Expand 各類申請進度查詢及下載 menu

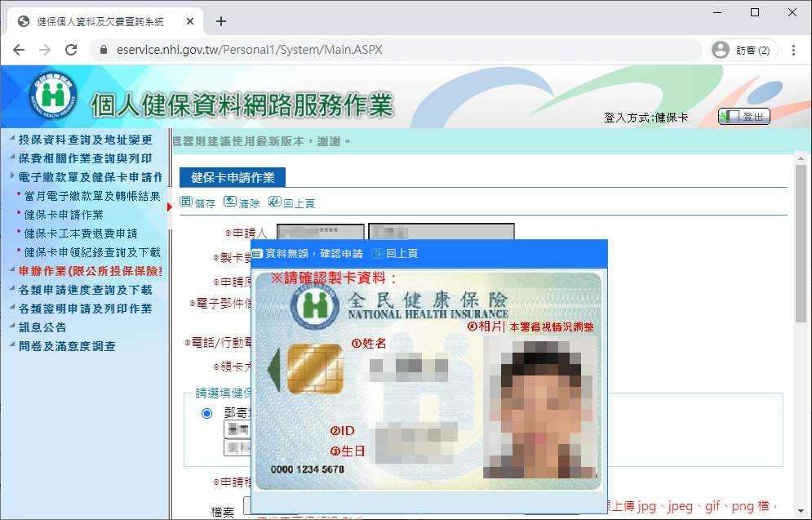click(85, 290)
